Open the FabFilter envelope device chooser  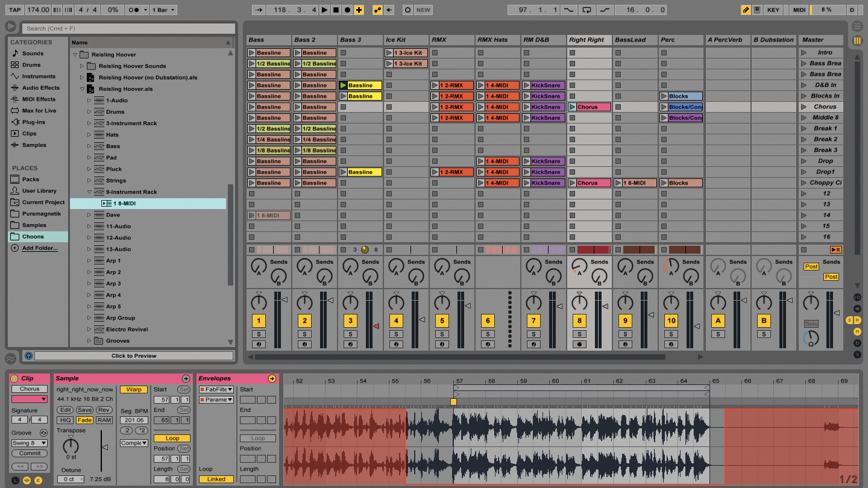point(216,389)
